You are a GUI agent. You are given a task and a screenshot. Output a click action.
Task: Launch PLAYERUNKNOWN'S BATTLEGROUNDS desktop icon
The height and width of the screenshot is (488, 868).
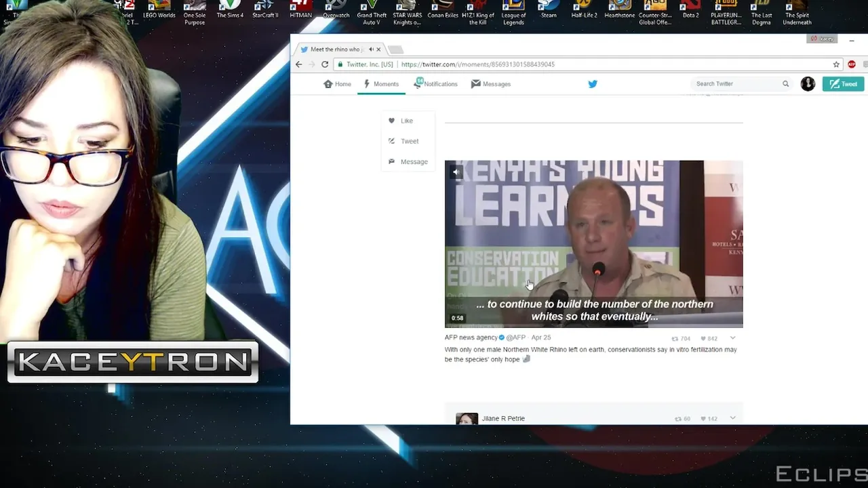click(726, 12)
